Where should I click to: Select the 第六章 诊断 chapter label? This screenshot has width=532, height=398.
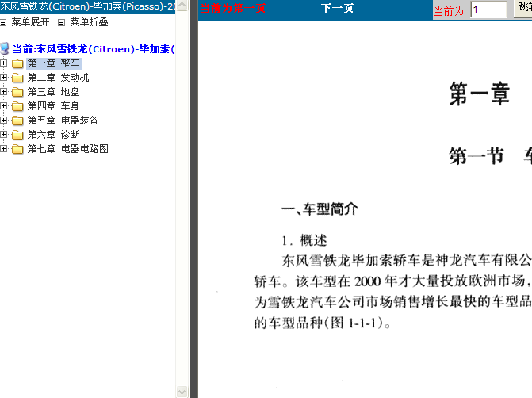(53, 135)
